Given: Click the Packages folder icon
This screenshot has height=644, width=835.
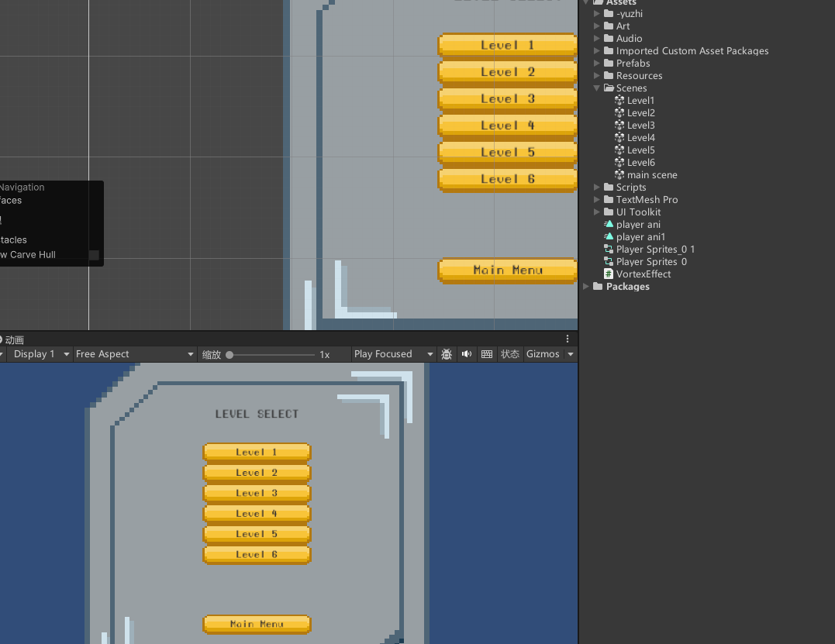Looking at the screenshot, I should click(598, 286).
